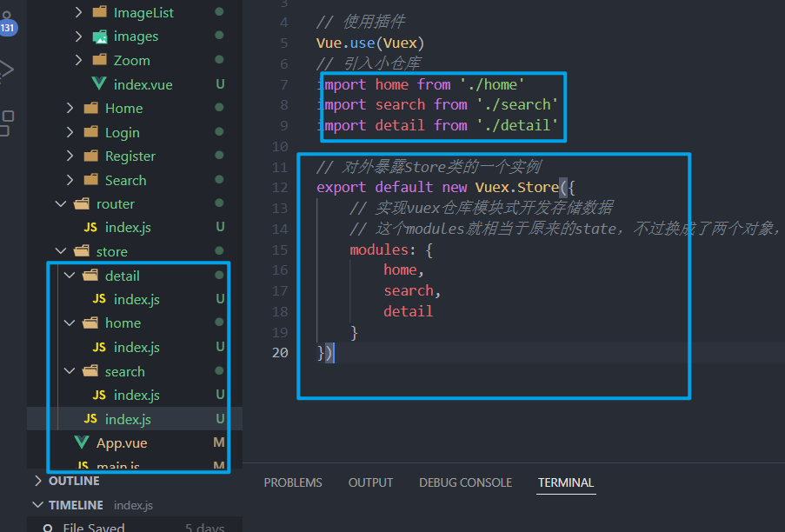The height and width of the screenshot is (532, 785).
Task: Click 'Vue.use(Vuex)' code on line 5
Action: (x=370, y=43)
